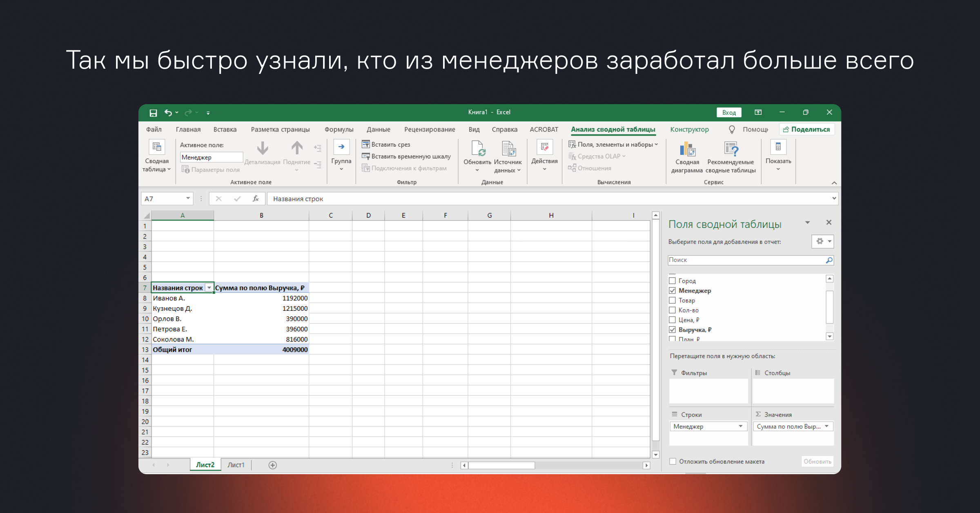This screenshot has height=513, width=980.
Task: Click the Undo arrow icon
Action: 168,113
